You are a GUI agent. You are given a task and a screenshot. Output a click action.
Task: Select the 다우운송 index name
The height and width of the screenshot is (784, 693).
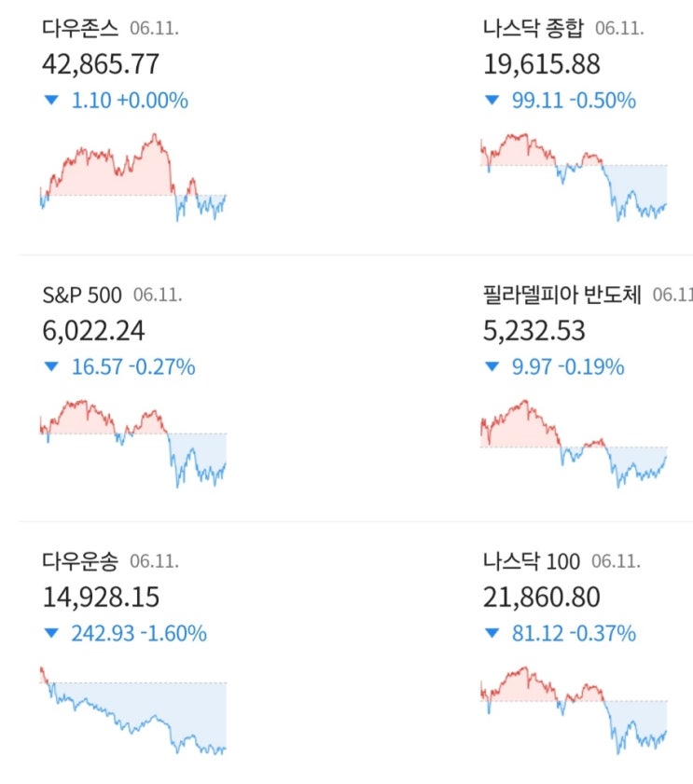click(x=80, y=561)
